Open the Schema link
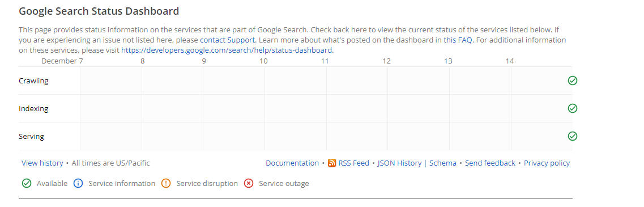 pos(443,163)
